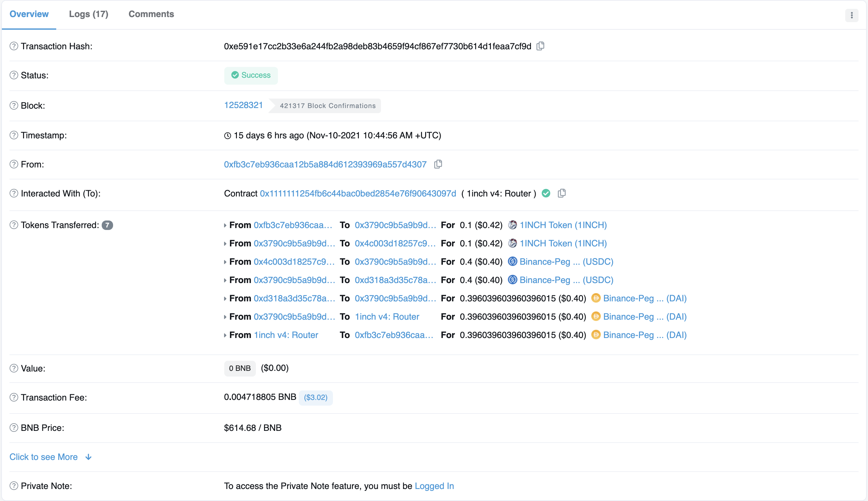Click the Success status badge
This screenshot has height=501, width=868.
pos(251,75)
